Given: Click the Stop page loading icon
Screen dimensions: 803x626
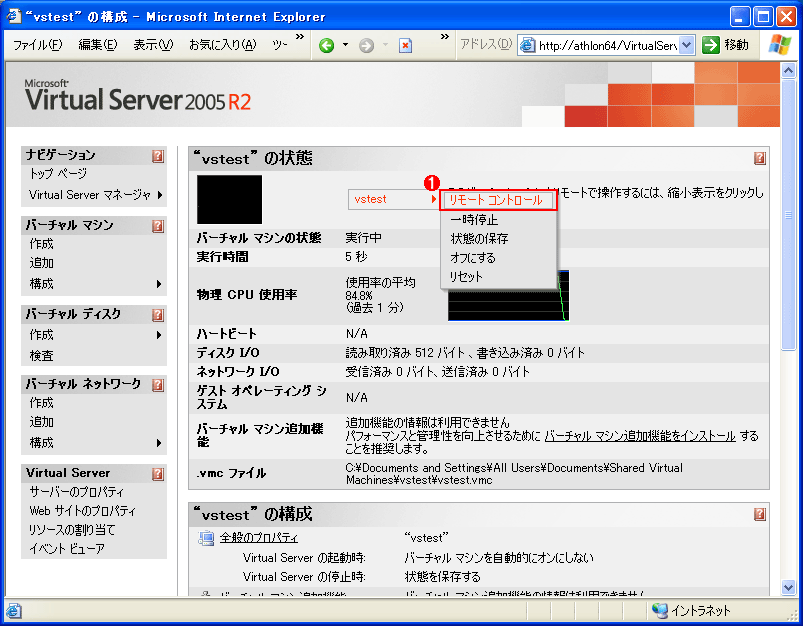Looking at the screenshot, I should [405, 46].
